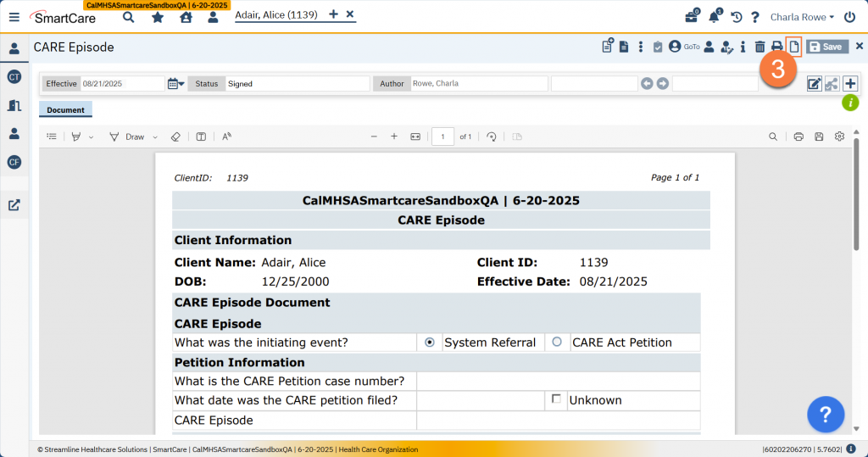The height and width of the screenshot is (457, 868).
Task: Click the add text box tool
Action: tap(201, 137)
